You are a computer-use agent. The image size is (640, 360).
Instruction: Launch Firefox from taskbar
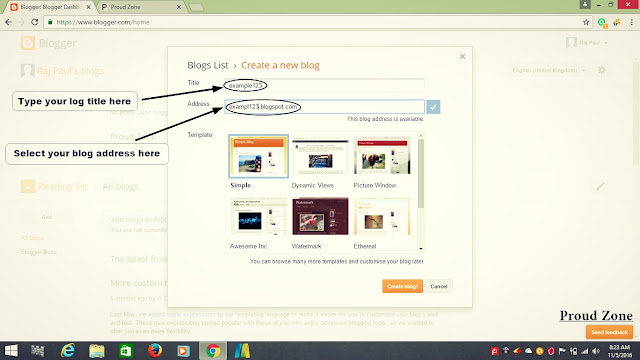tap(155, 351)
